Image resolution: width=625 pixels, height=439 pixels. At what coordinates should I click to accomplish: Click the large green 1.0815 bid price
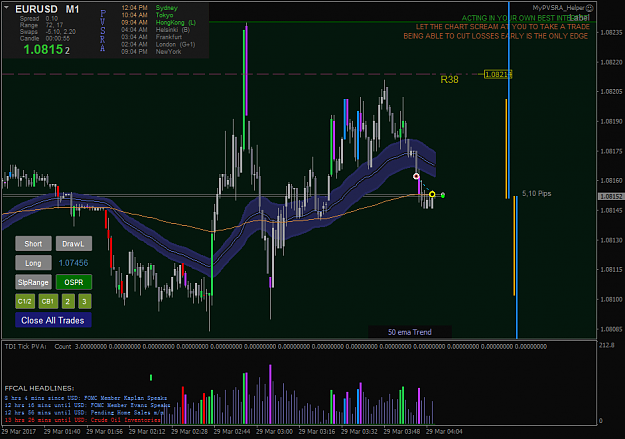pyautogui.click(x=43, y=49)
